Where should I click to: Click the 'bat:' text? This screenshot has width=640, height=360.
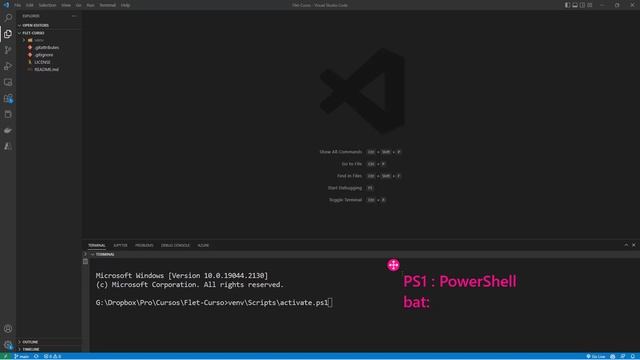click(x=416, y=302)
